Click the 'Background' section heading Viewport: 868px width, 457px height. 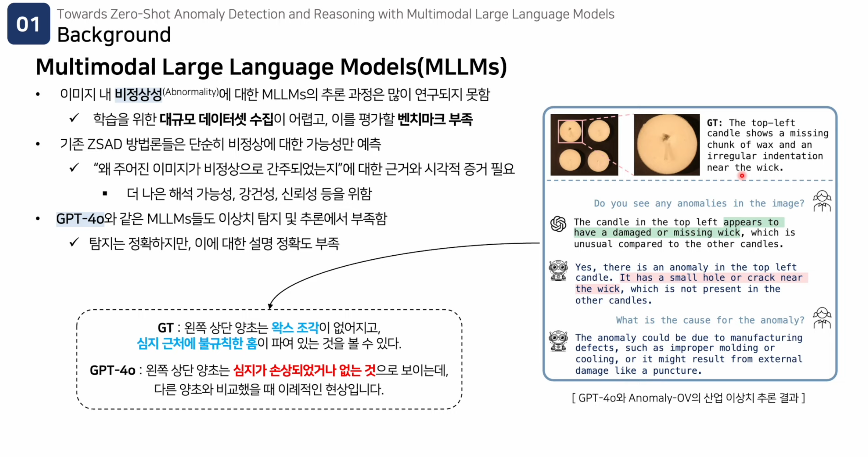(114, 35)
